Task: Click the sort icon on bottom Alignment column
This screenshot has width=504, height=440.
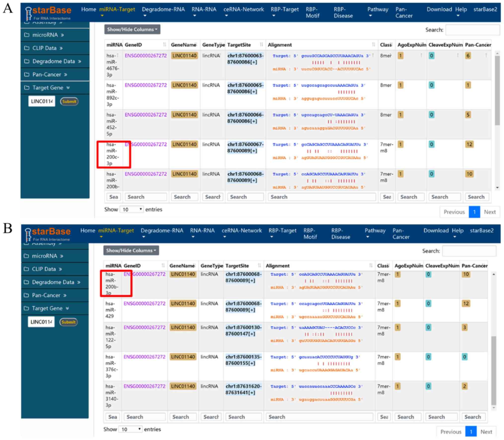Action: tap(370, 265)
